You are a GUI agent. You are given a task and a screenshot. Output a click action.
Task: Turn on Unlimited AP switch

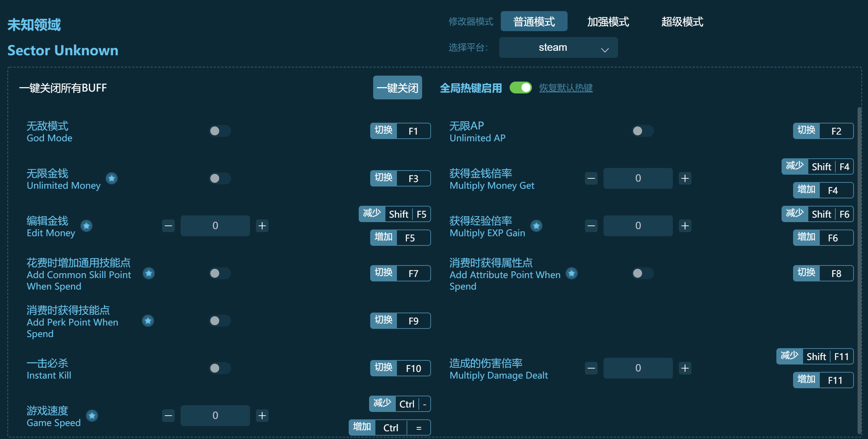(x=642, y=131)
